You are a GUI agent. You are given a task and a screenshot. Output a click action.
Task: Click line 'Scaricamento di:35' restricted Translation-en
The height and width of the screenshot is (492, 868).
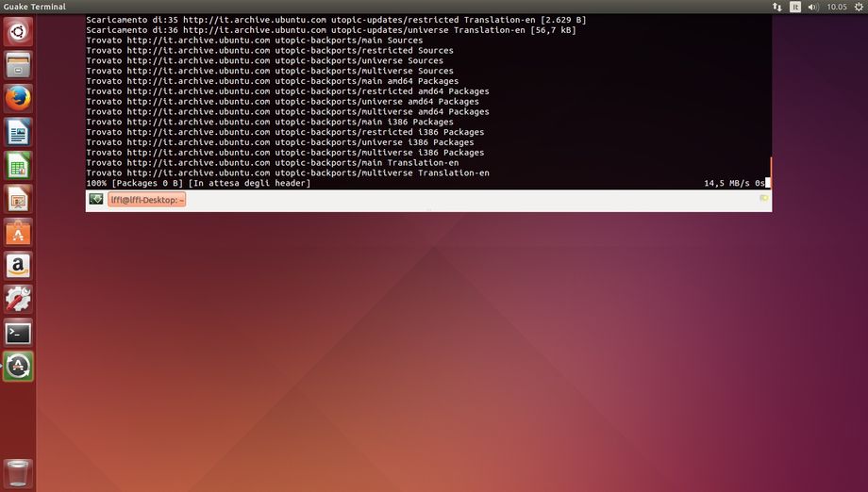[x=336, y=20]
